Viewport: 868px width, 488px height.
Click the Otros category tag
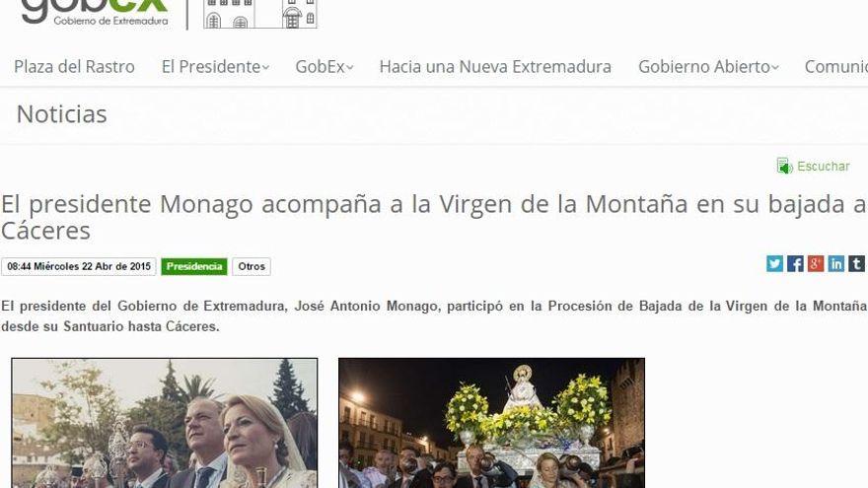pos(252,267)
